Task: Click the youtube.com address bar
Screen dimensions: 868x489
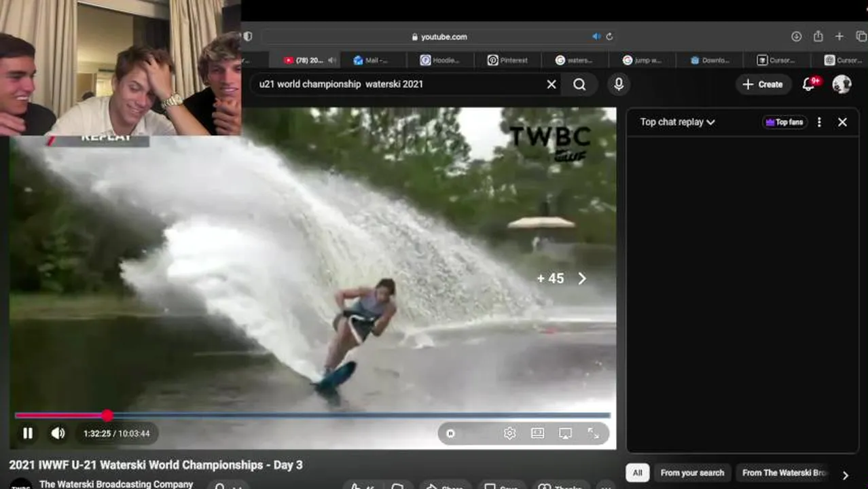Action: (439, 37)
